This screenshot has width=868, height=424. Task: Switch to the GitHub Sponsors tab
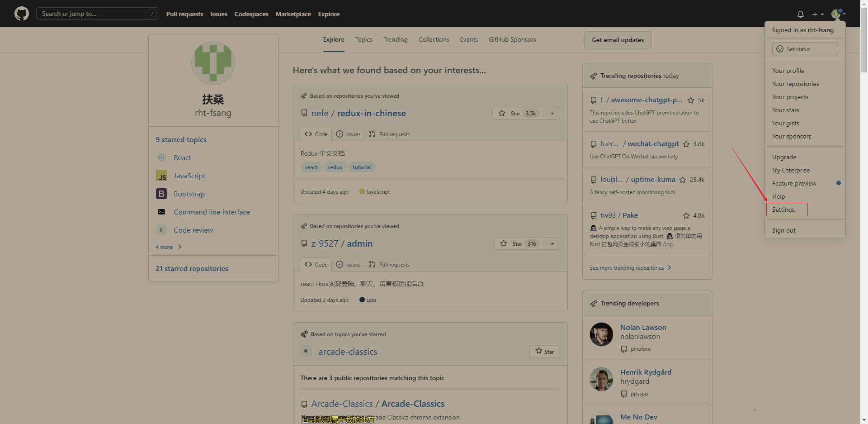[x=512, y=39]
